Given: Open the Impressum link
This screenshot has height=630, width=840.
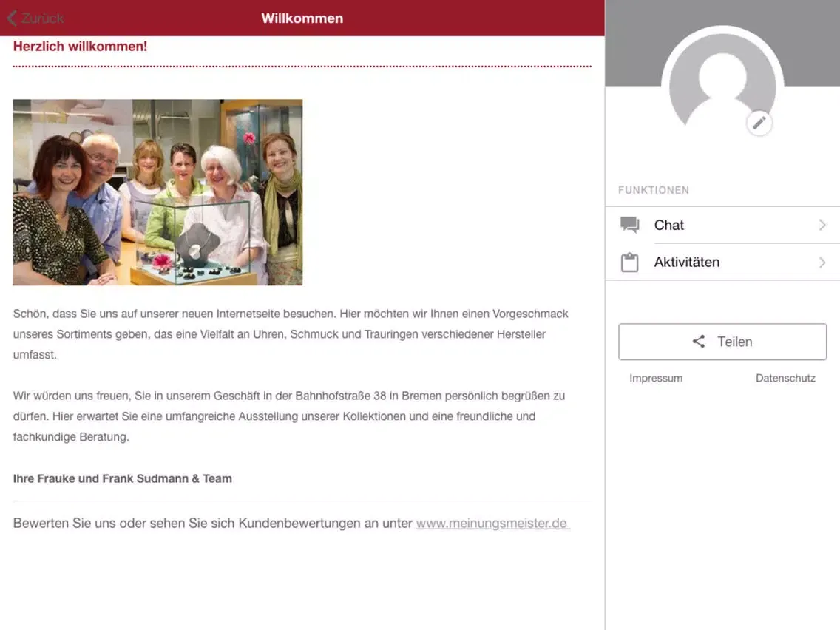Looking at the screenshot, I should point(656,378).
